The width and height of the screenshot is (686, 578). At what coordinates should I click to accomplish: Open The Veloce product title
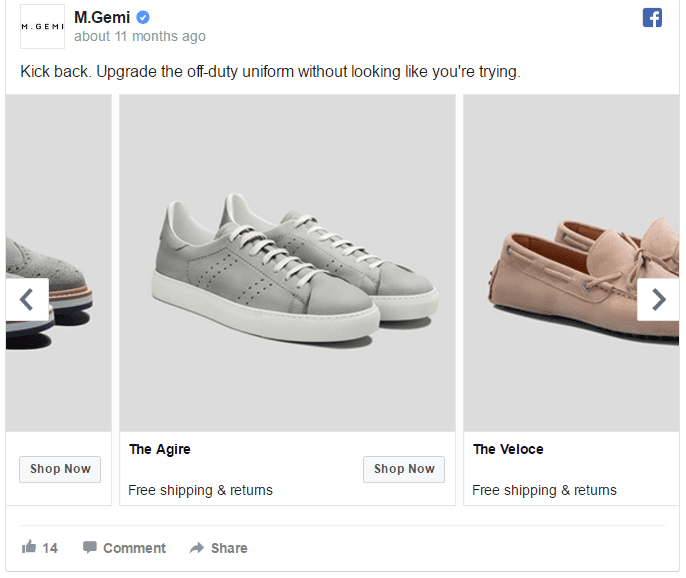(508, 449)
